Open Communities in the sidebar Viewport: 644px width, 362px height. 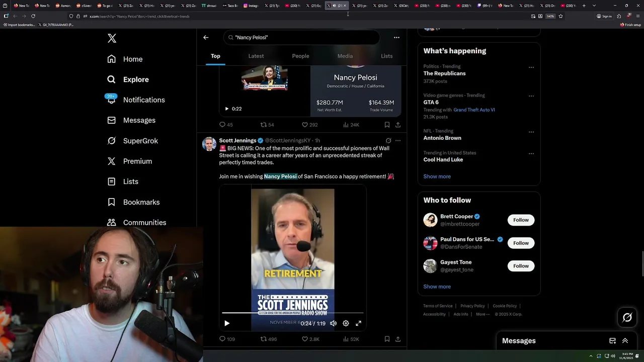click(x=137, y=222)
